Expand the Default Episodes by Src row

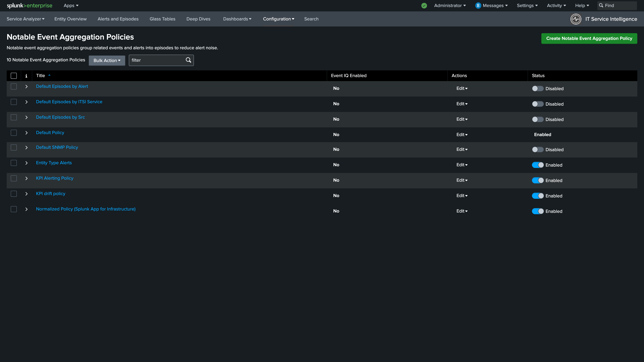click(26, 117)
